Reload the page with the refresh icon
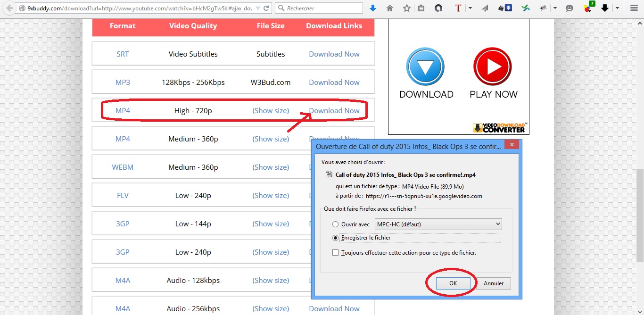The width and height of the screenshot is (644, 315). click(266, 8)
